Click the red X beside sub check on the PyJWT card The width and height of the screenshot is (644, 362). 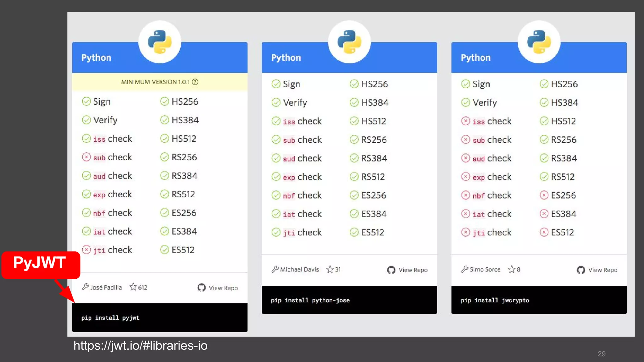coord(86,157)
